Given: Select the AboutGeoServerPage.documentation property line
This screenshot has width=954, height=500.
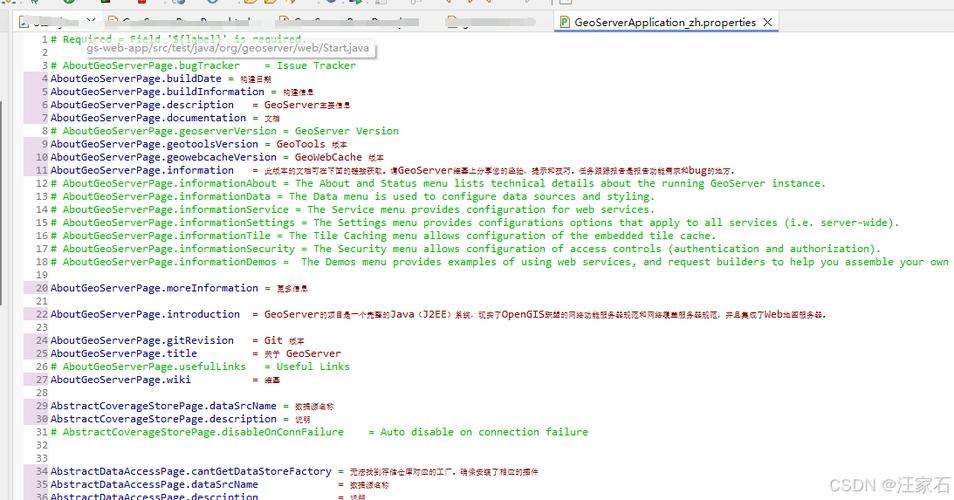Looking at the screenshot, I should click(165, 118).
